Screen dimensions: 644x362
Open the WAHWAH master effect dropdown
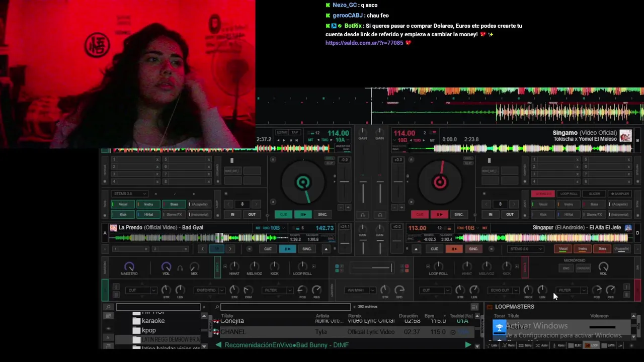click(x=361, y=290)
